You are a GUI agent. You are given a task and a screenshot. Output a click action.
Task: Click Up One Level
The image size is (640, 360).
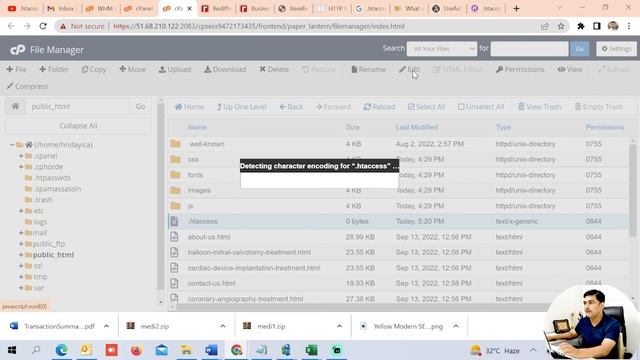242,107
